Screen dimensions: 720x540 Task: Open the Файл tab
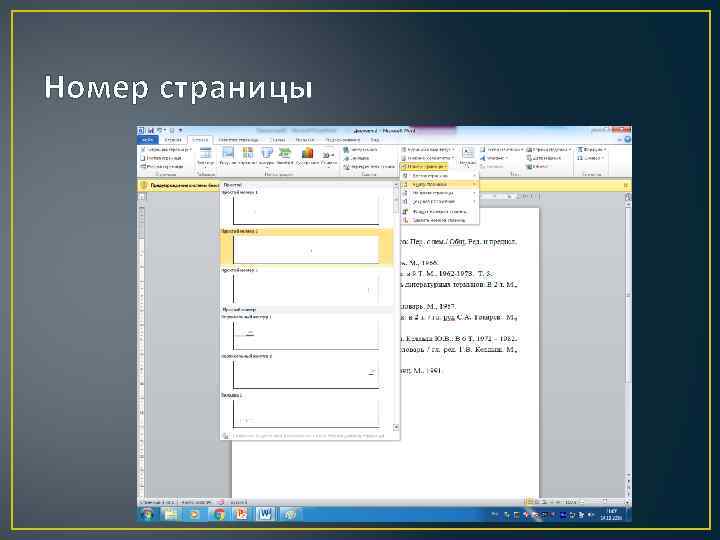[x=147, y=140]
